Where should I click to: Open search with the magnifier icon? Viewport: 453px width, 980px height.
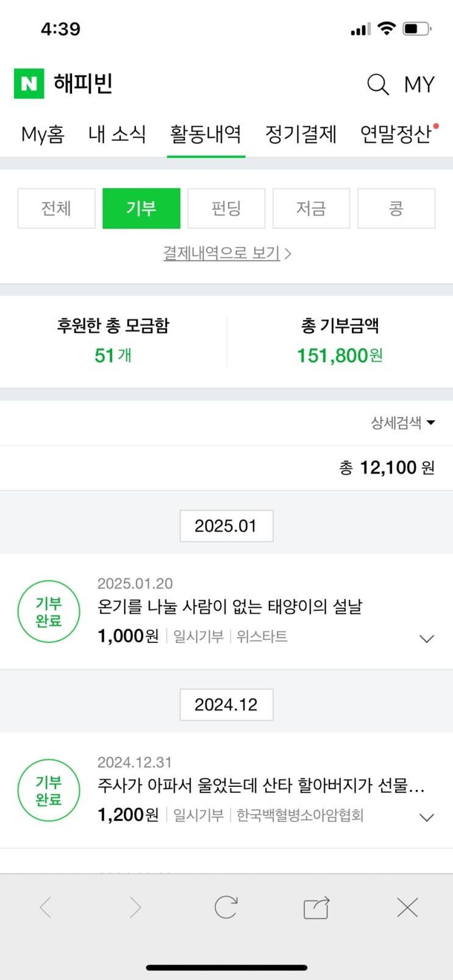click(x=377, y=84)
